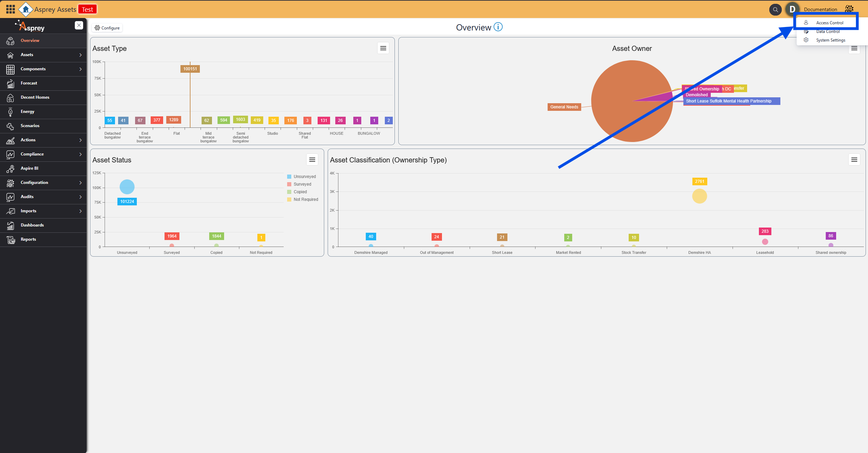Open the app launcher grid icon

tap(10, 9)
